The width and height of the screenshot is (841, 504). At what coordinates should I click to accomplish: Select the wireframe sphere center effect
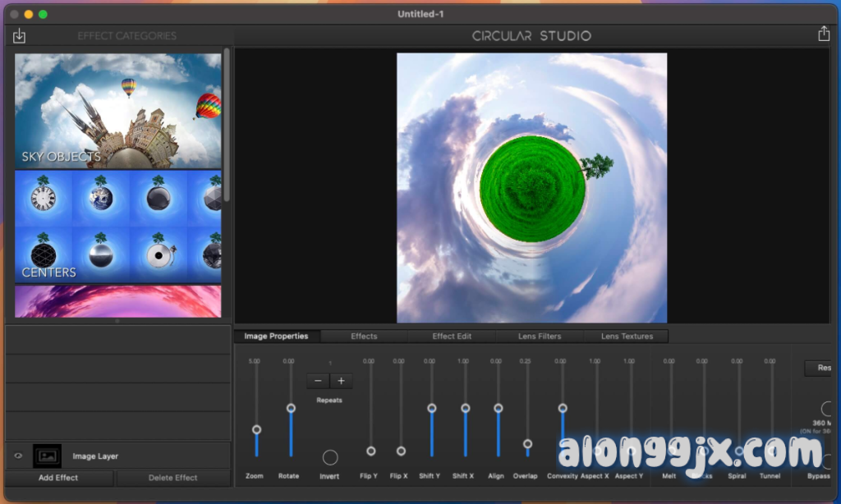[43, 254]
